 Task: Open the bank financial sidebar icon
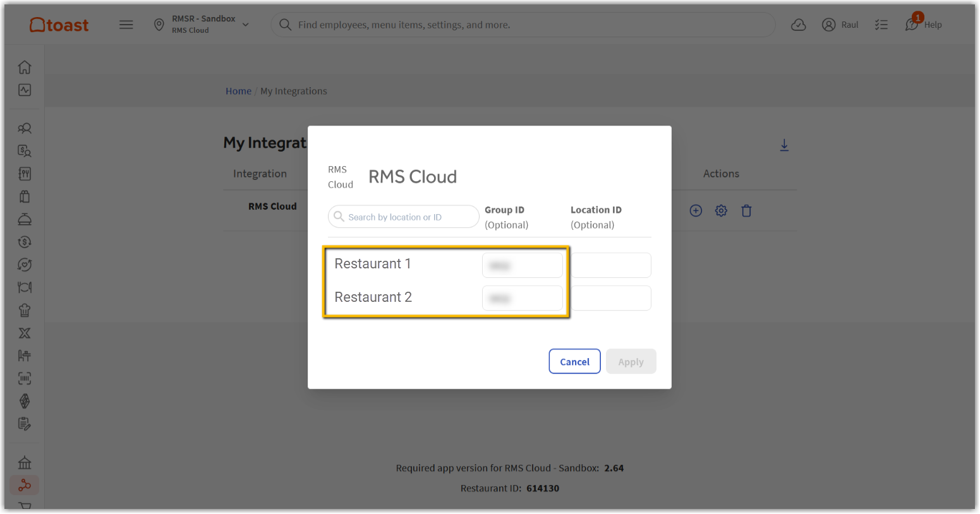(25, 463)
